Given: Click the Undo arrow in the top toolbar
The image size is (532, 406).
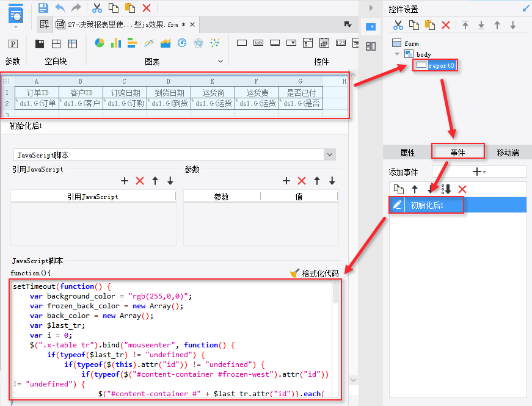Looking at the screenshot, I should 60,8.
